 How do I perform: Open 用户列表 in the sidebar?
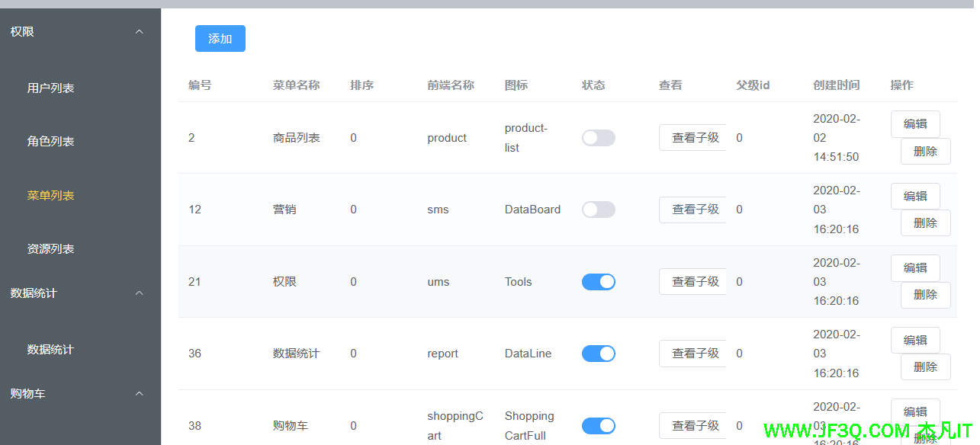pos(51,88)
